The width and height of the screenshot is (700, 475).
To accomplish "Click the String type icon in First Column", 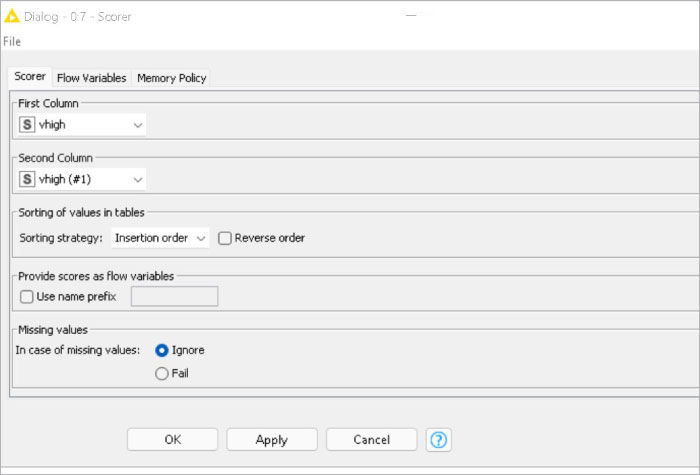I will pyautogui.click(x=27, y=125).
